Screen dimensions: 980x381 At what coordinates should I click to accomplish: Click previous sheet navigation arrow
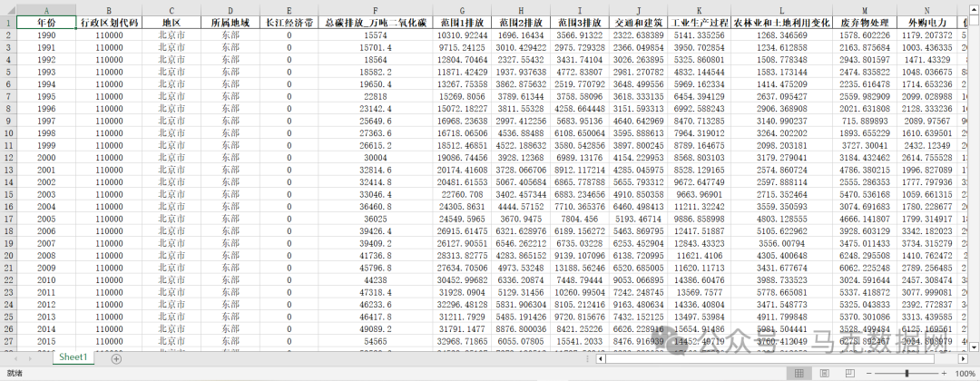[15, 358]
